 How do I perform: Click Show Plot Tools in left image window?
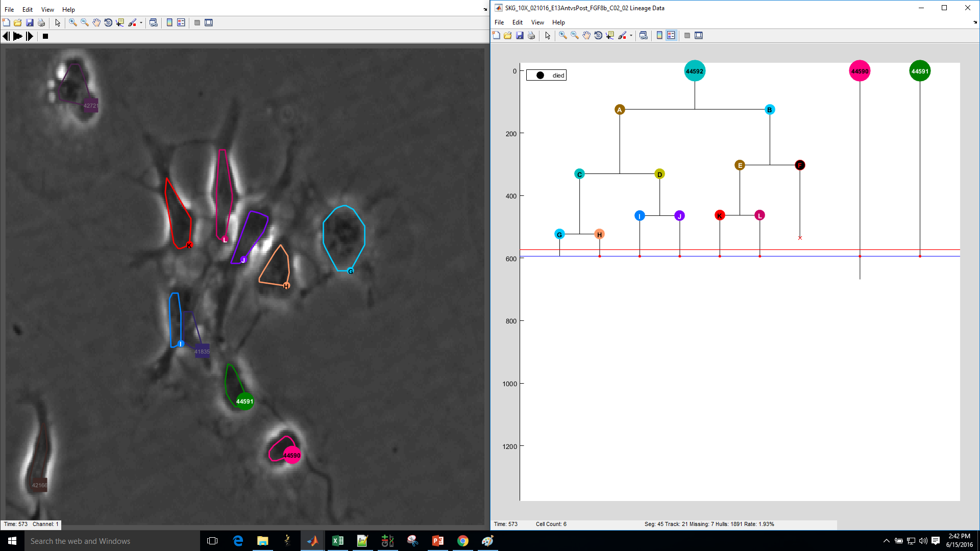[209, 22]
